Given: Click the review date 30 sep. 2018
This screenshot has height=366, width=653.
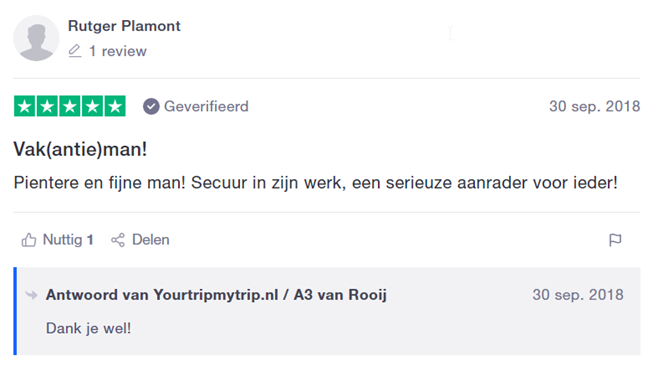Looking at the screenshot, I should click(594, 106).
